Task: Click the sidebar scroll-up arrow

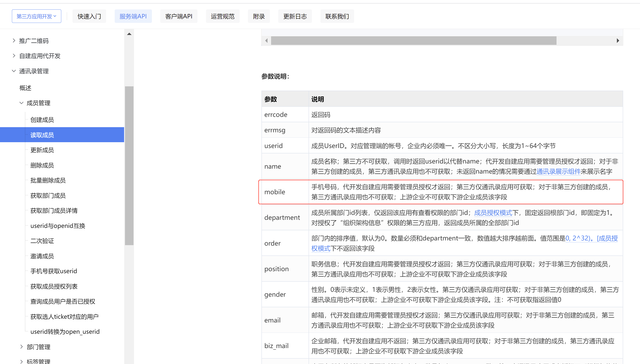Action: (x=129, y=34)
